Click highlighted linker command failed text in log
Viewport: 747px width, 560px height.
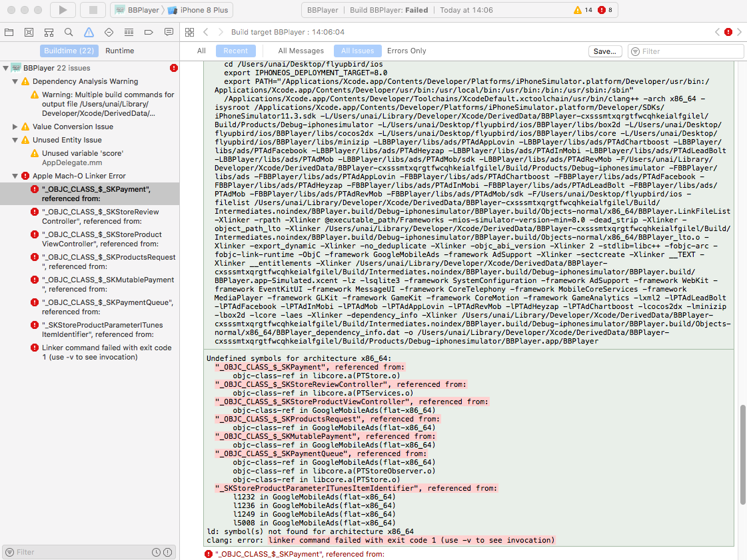(x=412, y=541)
